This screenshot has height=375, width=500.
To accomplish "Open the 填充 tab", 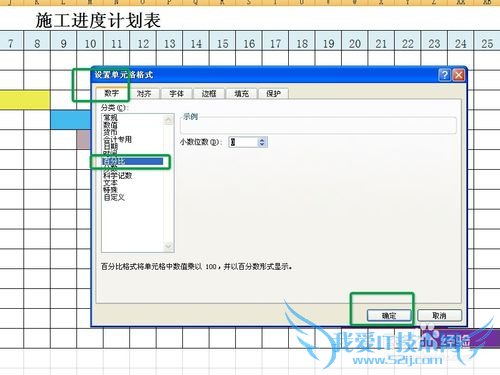I will click(241, 94).
